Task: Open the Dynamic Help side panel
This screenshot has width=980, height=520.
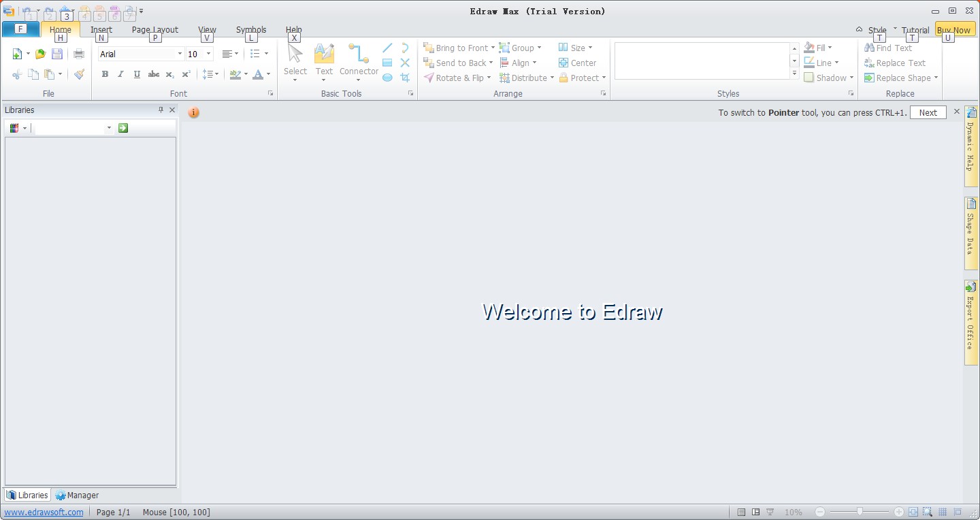Action: pyautogui.click(x=971, y=146)
